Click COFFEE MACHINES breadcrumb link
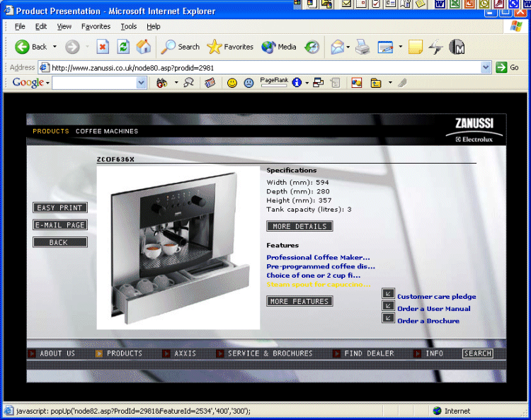 pos(107,132)
